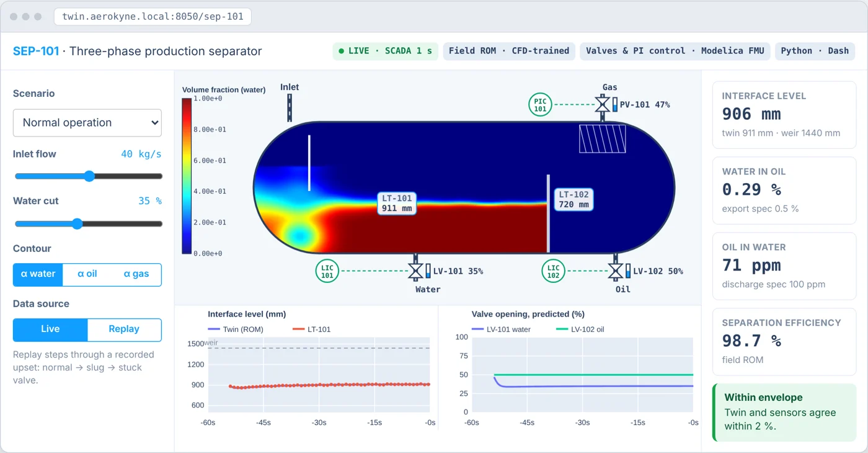868x453 pixels.
Task: Click the Water cut slider handle
Action: pos(77,223)
